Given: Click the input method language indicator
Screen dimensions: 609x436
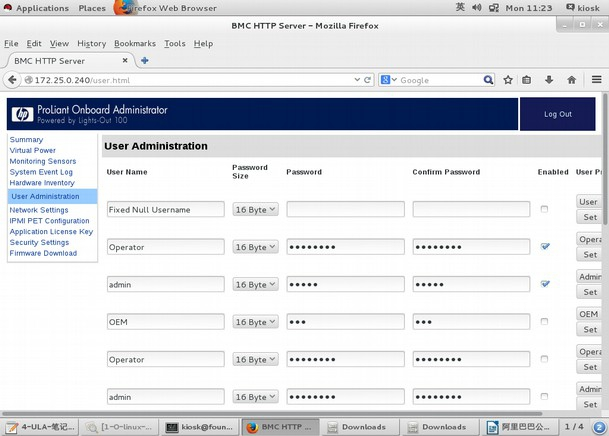Looking at the screenshot, I should [x=460, y=7].
